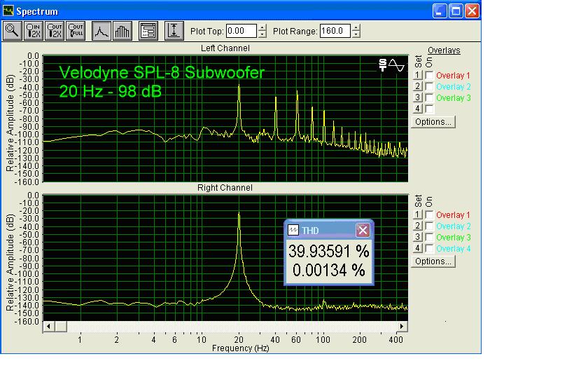The width and height of the screenshot is (588, 368).
Task: Open Right Channel overlay Options
Action: point(433,261)
